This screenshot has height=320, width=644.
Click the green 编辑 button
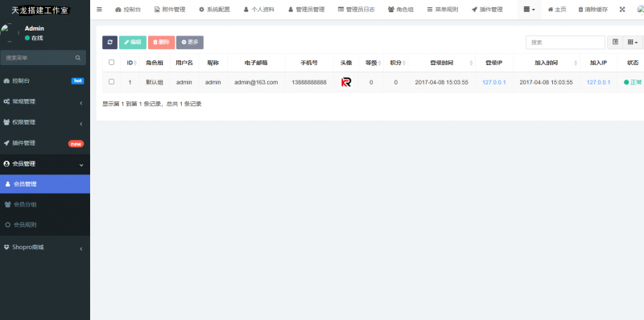point(133,43)
